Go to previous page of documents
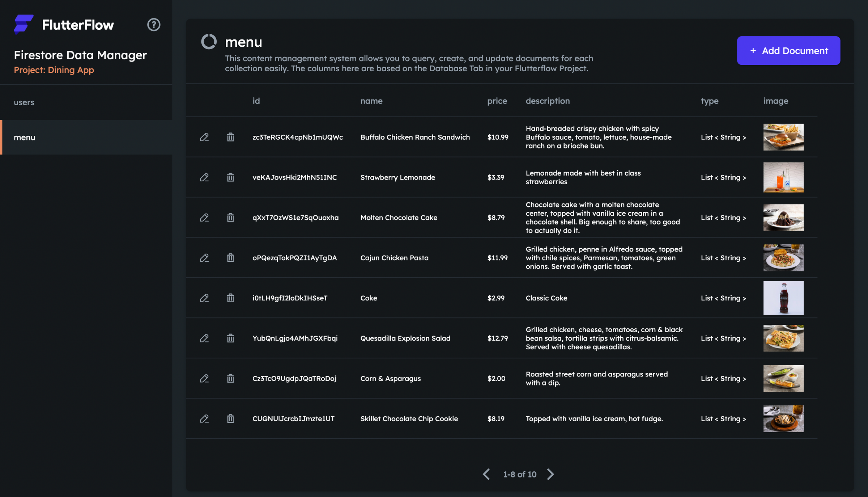This screenshot has width=868, height=497. pyautogui.click(x=486, y=474)
